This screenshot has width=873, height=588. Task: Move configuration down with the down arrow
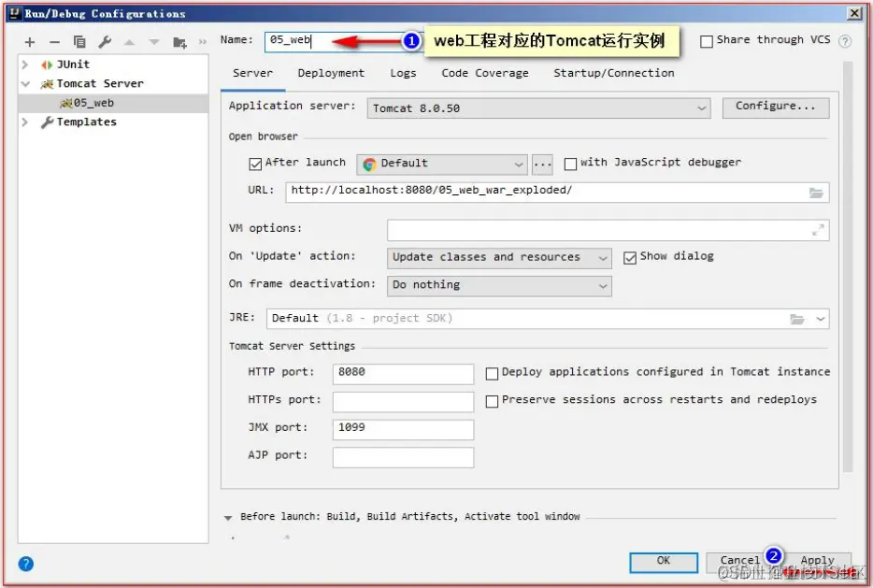pyautogui.click(x=154, y=42)
